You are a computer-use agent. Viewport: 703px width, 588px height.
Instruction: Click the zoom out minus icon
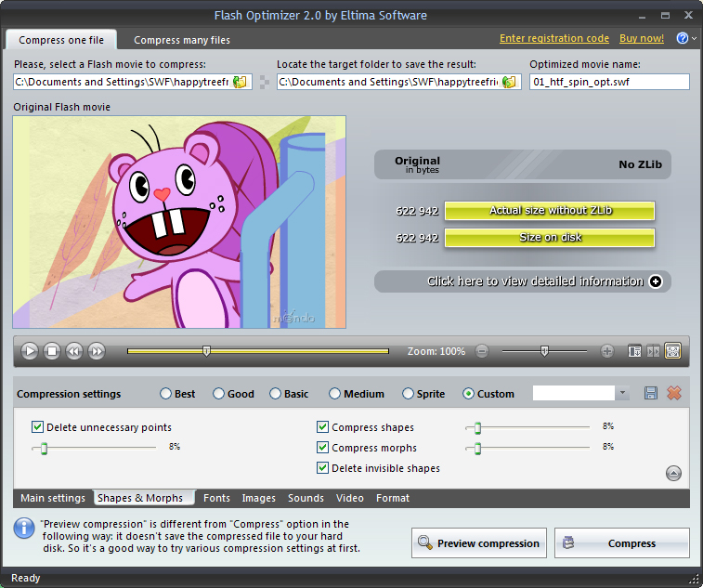click(482, 351)
